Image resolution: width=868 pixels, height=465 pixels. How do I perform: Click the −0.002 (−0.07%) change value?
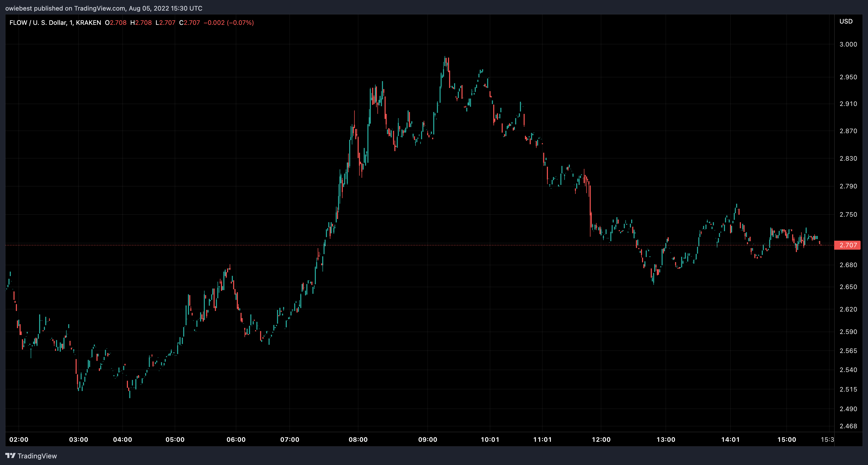point(229,22)
